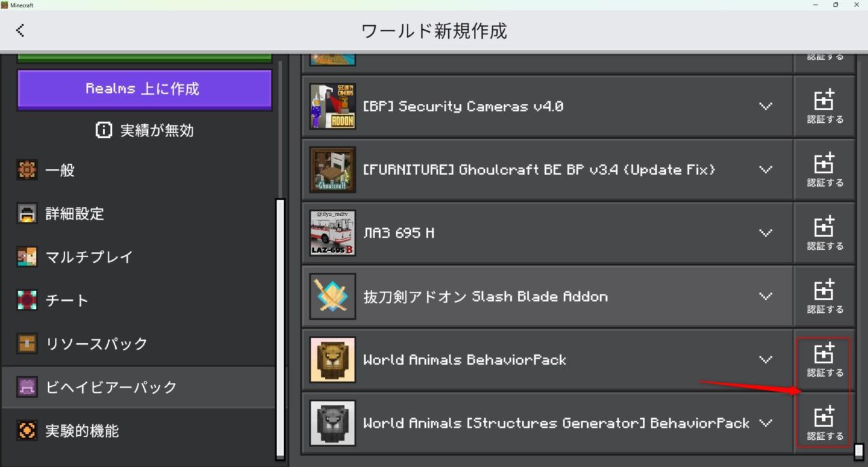
Task: Open the 実験的機能 section
Action: pyautogui.click(x=138, y=431)
